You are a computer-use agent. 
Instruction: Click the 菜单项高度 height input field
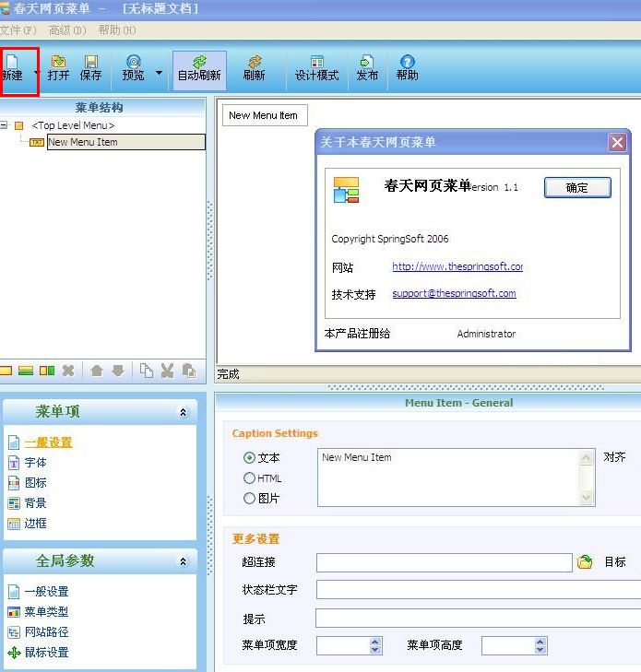508,646
